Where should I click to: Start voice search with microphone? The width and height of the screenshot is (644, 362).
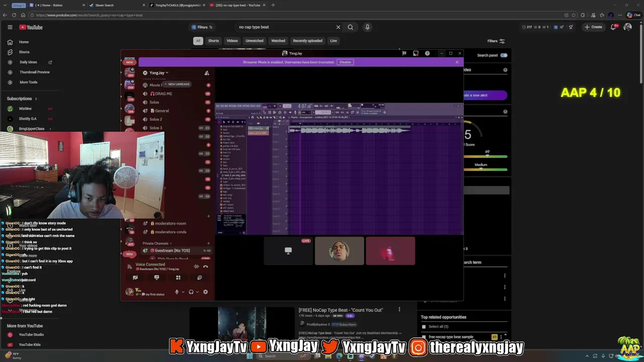click(367, 27)
